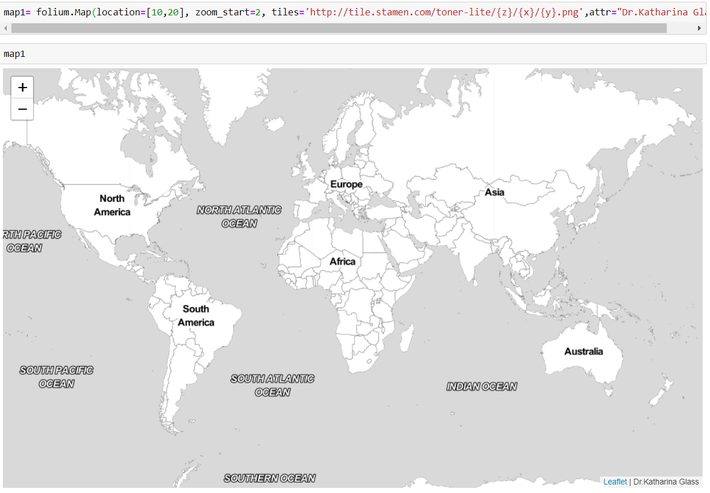Click the Europe label on the map
The height and width of the screenshot is (493, 710).
346,184
